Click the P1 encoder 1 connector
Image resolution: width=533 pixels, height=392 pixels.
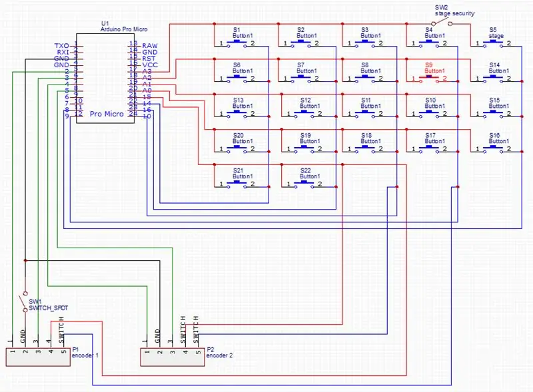point(38,357)
